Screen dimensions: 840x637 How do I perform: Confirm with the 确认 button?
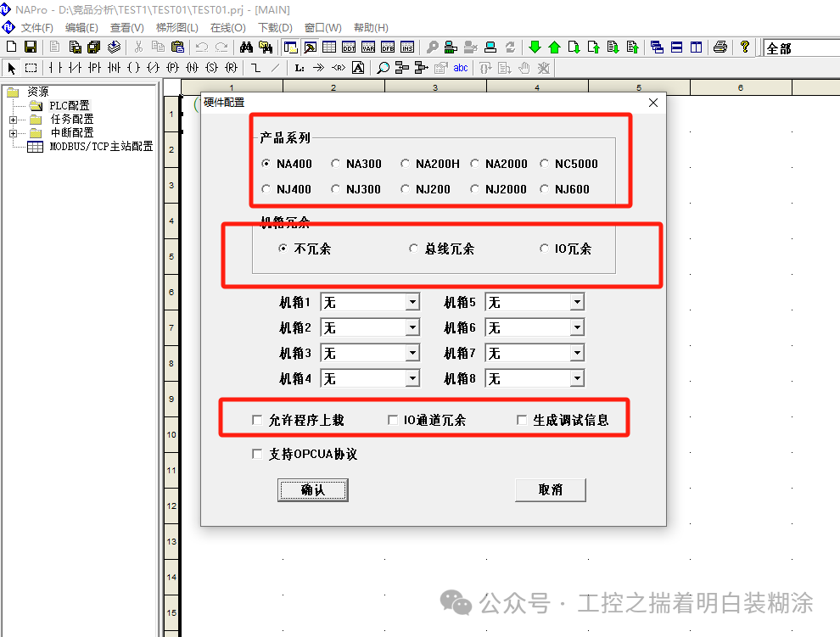[313, 489]
